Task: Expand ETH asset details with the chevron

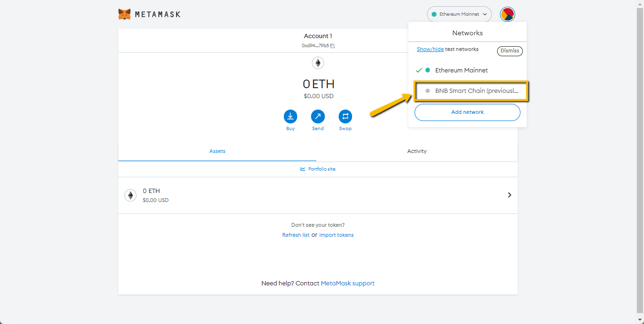Action: (x=509, y=195)
